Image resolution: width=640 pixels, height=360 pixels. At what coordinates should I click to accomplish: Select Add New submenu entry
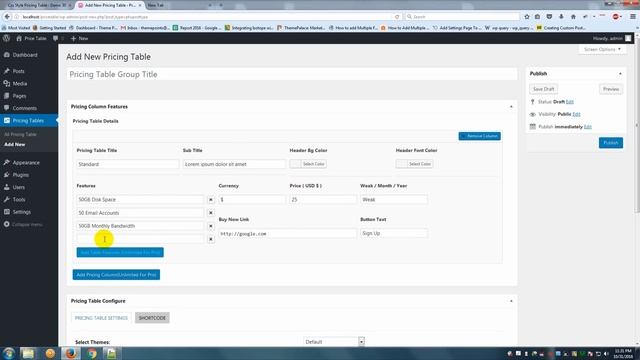click(15, 144)
